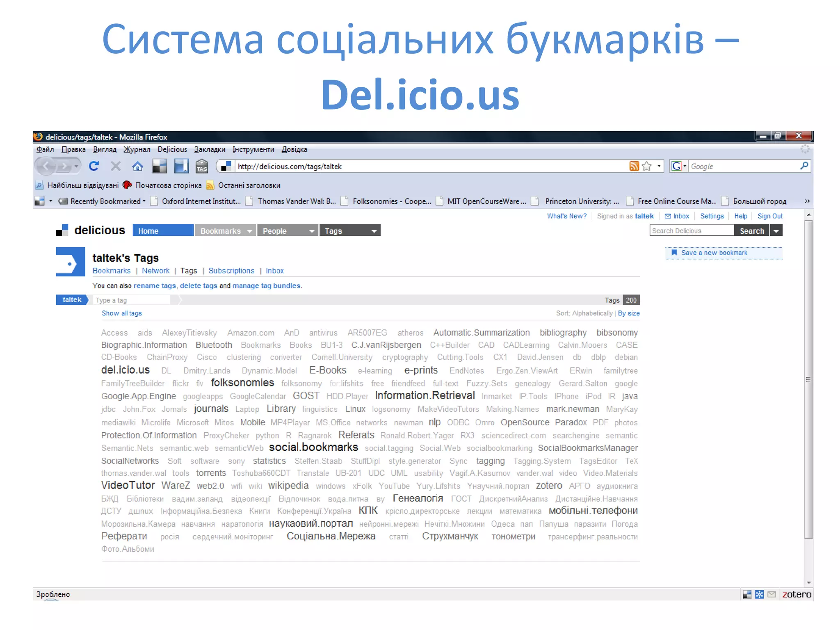Open Початкова сторінка bookmark
Image resolution: width=840 pixels, height=630 pixels.
pyautogui.click(x=163, y=185)
